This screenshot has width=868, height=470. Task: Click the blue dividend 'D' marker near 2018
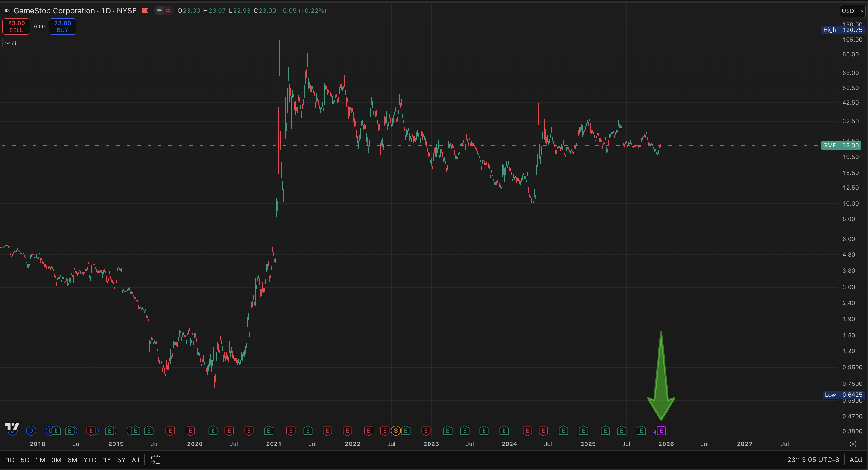[31, 430]
